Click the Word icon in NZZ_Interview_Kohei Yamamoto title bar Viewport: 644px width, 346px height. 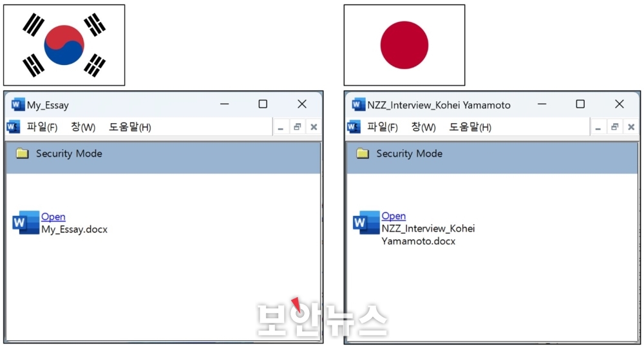[358, 104]
